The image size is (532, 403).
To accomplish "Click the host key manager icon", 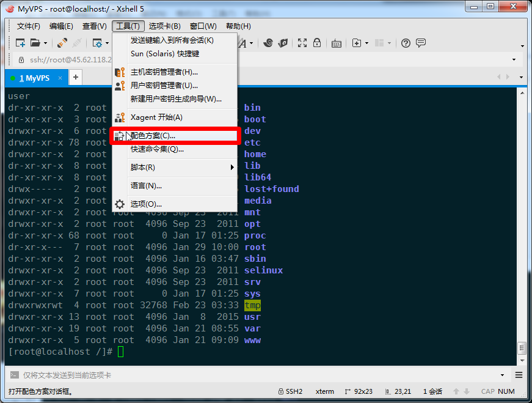I will (120, 72).
